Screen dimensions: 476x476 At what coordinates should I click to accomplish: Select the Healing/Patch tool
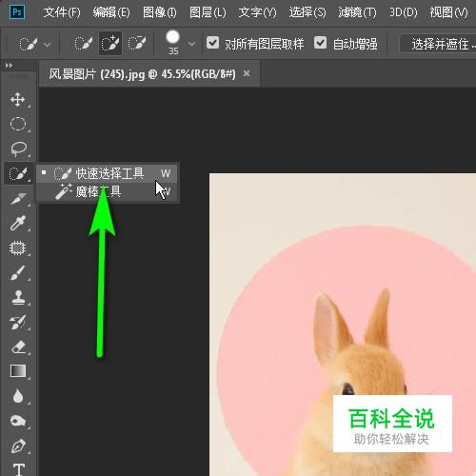click(x=18, y=248)
